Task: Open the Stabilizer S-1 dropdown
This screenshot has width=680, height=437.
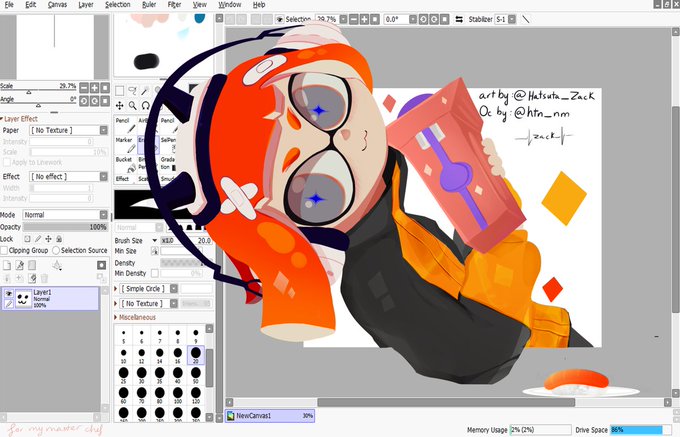Action: pos(512,20)
